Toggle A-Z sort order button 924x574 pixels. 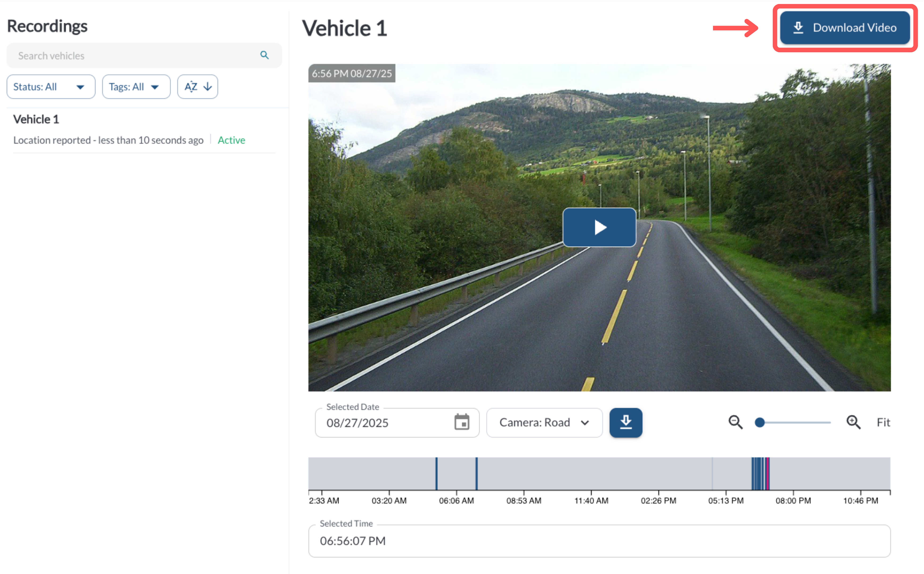pos(197,86)
